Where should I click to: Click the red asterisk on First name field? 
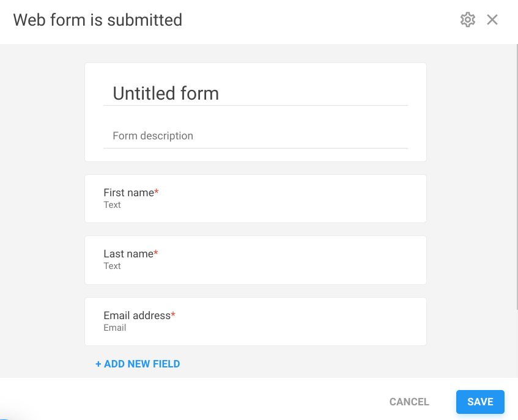tap(158, 190)
